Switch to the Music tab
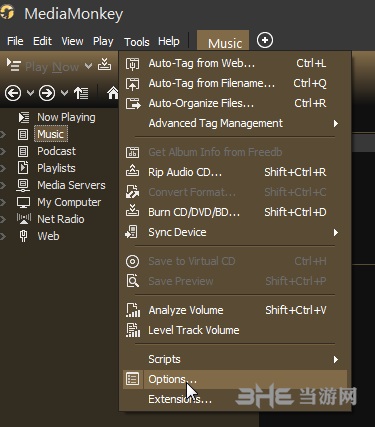 (x=223, y=41)
